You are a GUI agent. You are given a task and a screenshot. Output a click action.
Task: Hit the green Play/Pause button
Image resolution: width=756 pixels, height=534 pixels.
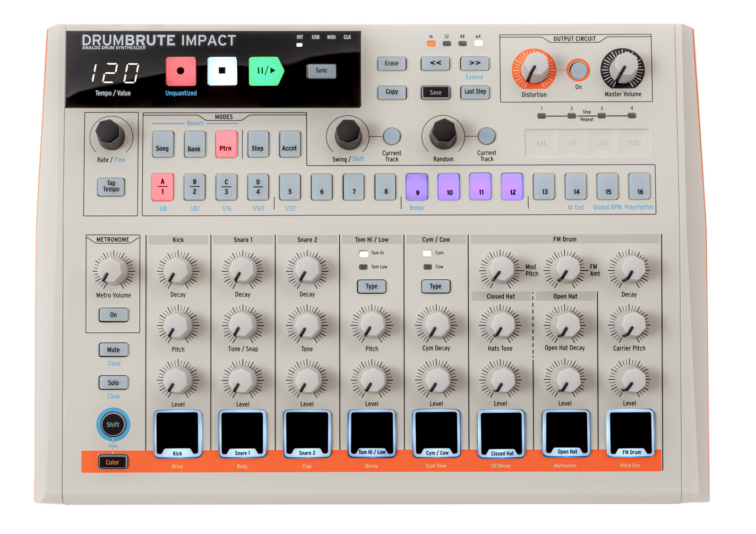[266, 71]
